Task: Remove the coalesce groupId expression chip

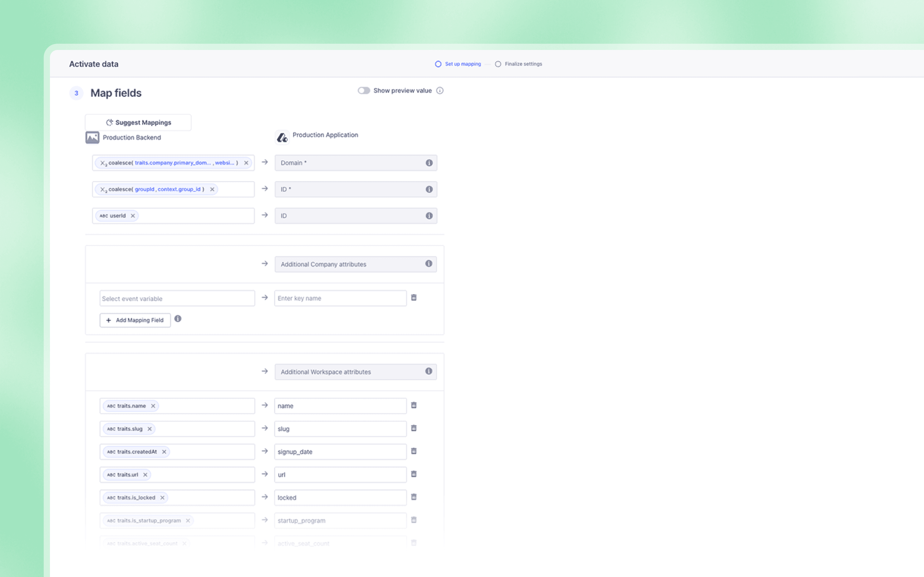Action: [212, 189]
